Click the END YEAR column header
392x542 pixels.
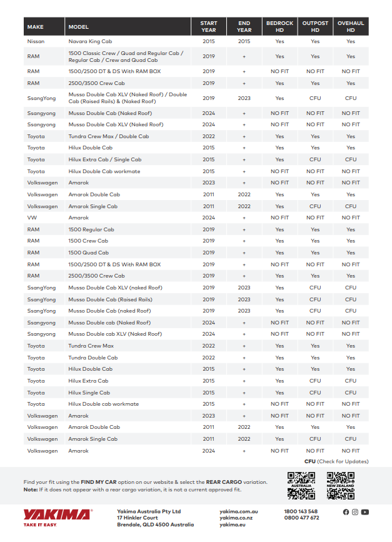pos(244,27)
